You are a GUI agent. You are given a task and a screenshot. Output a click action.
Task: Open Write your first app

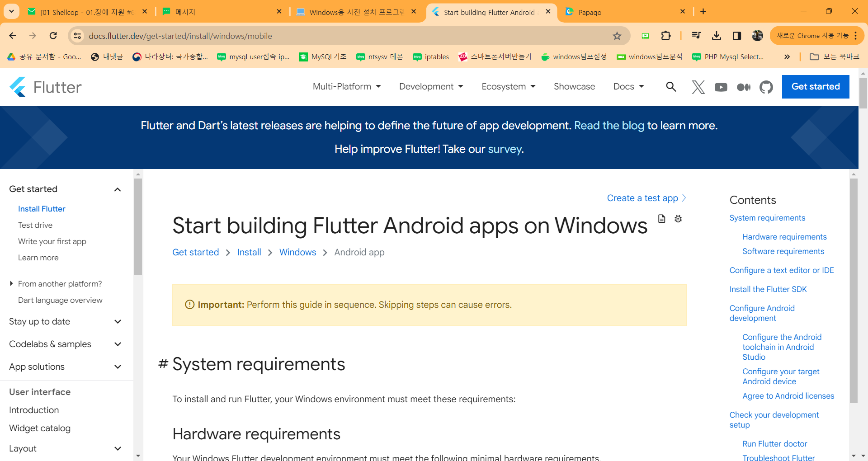(x=52, y=241)
